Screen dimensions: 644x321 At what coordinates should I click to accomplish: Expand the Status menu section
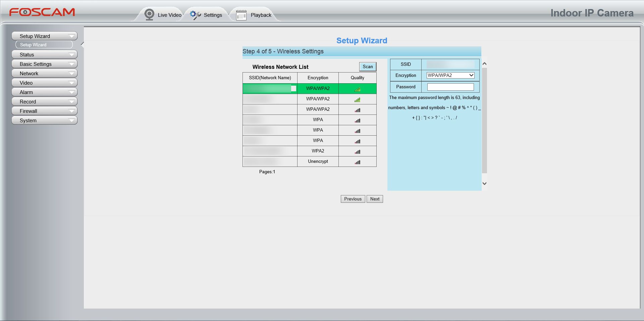click(x=45, y=54)
